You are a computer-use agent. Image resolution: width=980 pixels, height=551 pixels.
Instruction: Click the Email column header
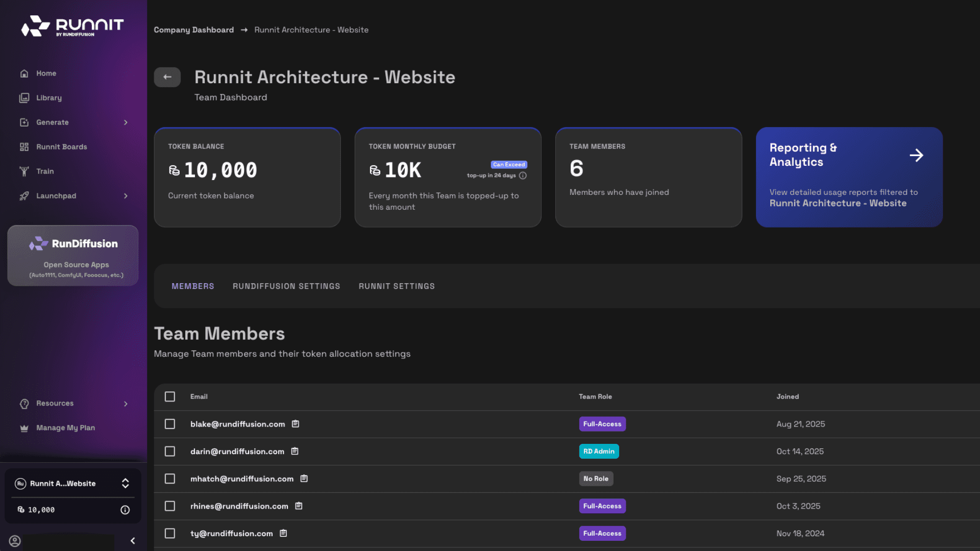pyautogui.click(x=199, y=397)
